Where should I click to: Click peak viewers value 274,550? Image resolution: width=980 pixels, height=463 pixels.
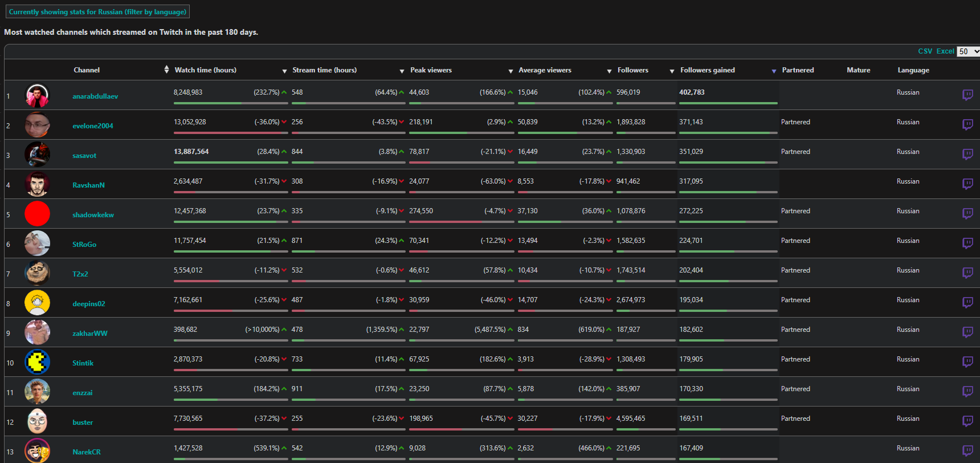(x=421, y=211)
